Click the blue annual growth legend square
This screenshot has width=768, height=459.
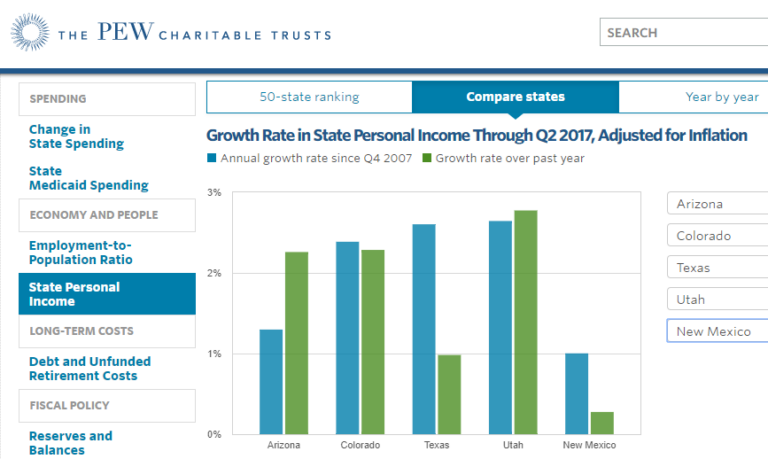click(x=211, y=158)
